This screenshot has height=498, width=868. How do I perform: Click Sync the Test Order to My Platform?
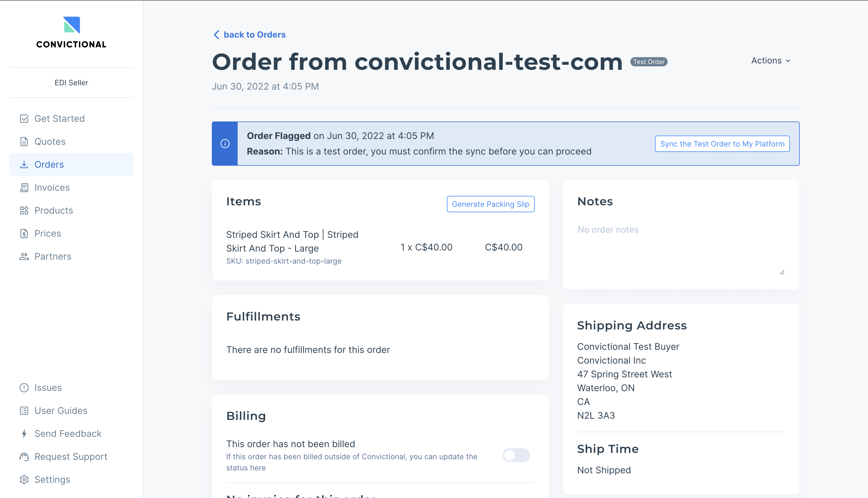722,144
